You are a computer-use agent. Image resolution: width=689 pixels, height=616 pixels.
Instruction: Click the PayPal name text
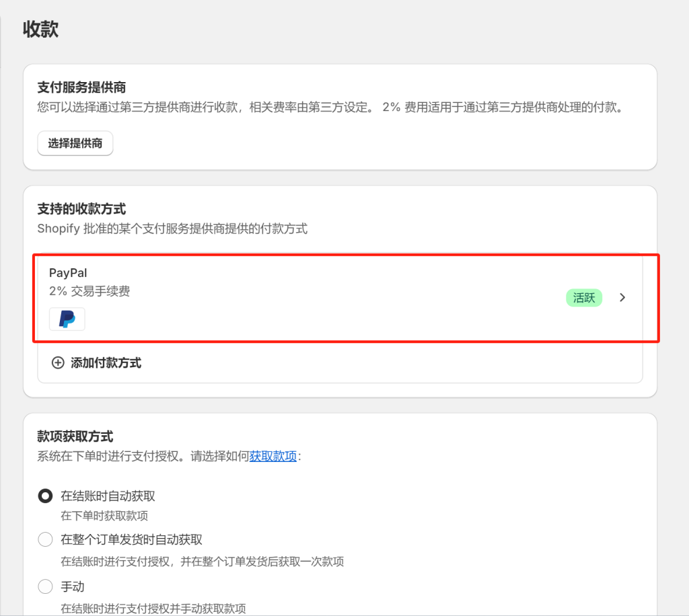click(x=67, y=272)
